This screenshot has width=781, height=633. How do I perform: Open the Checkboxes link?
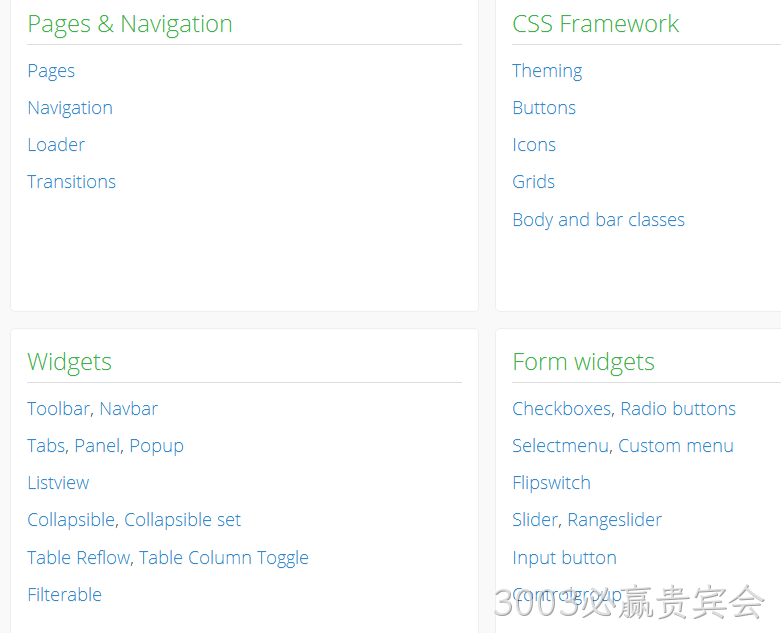point(562,409)
